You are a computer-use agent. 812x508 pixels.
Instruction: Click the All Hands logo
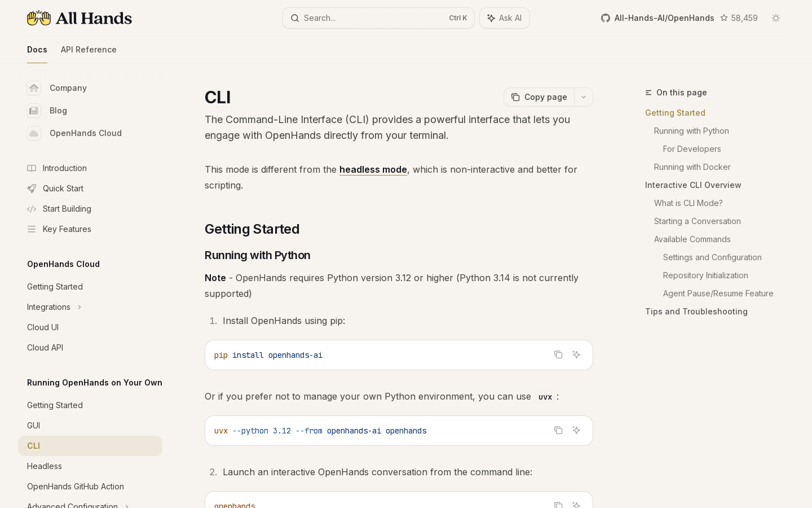coord(79,18)
